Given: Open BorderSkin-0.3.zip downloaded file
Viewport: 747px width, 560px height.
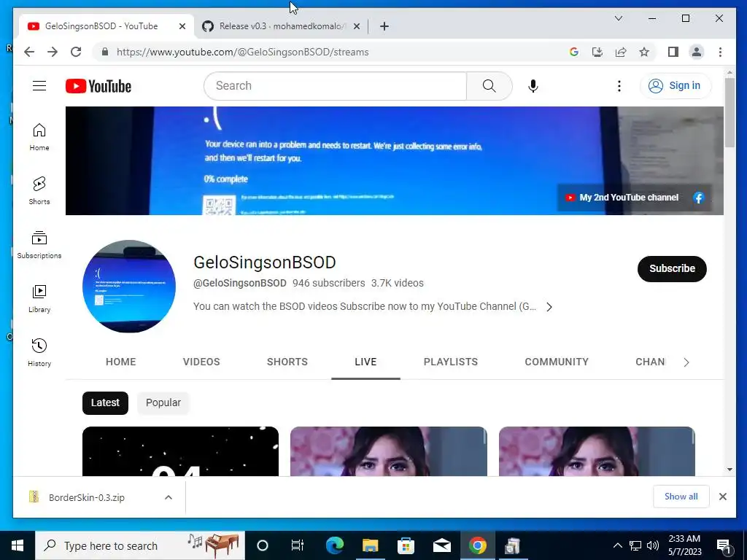Looking at the screenshot, I should click(87, 497).
